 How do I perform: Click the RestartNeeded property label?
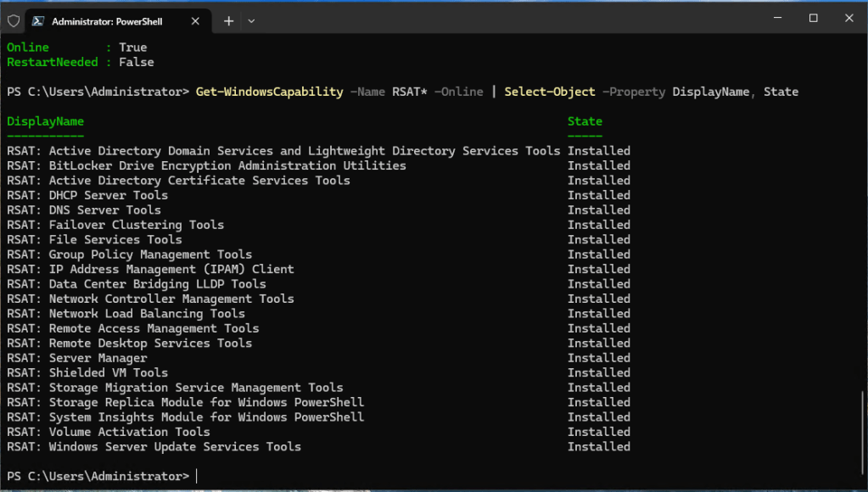[x=52, y=62]
